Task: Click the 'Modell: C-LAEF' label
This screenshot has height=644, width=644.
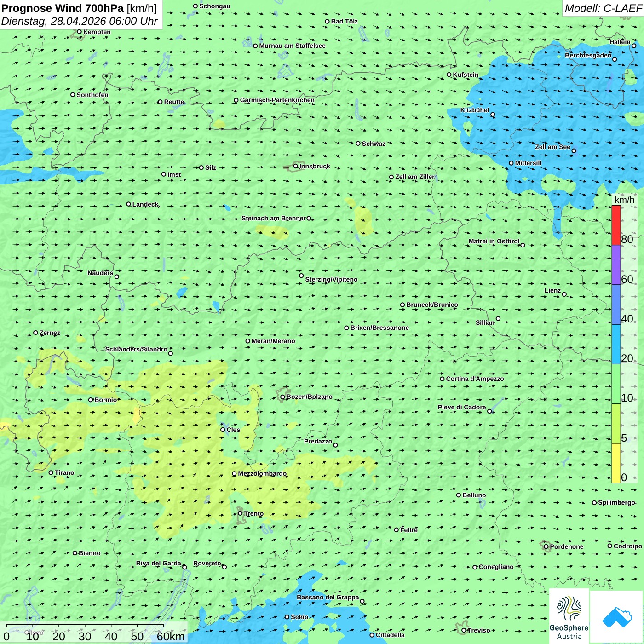Action: [603, 8]
